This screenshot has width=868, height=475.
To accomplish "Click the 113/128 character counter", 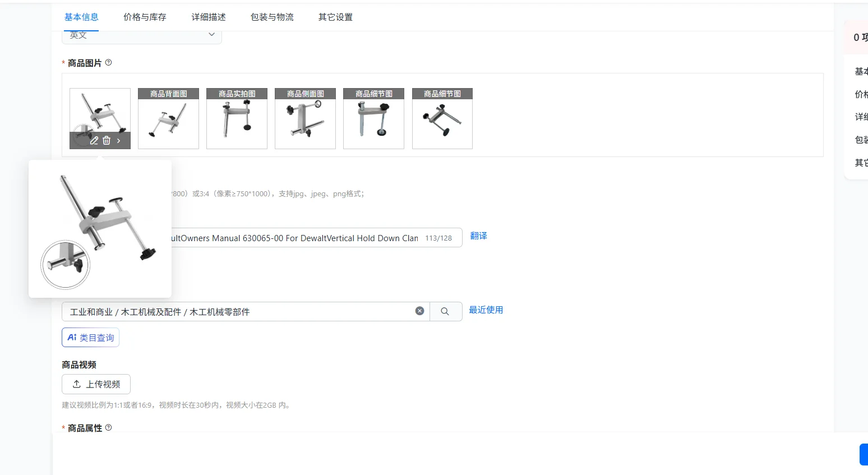I will [x=438, y=238].
